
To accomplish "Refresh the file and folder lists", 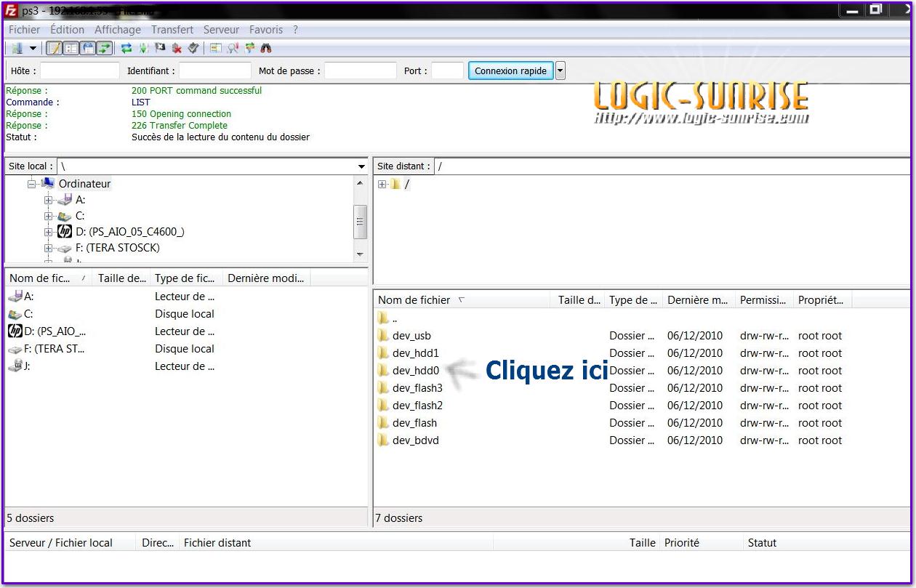I will 126,48.
